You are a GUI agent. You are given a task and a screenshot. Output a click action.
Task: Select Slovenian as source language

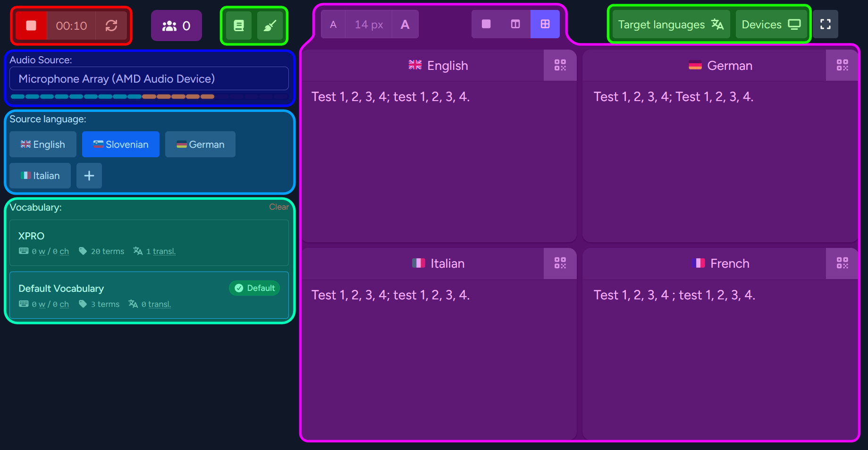coord(121,144)
